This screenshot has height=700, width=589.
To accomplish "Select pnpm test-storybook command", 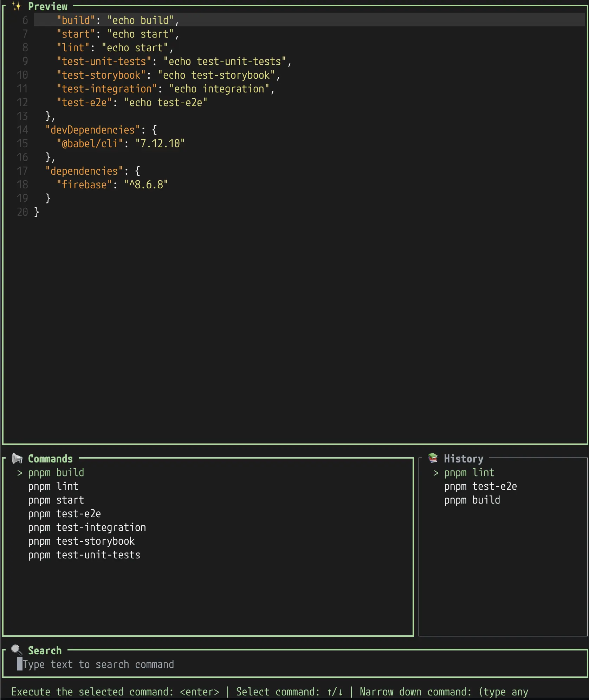I will coord(82,541).
